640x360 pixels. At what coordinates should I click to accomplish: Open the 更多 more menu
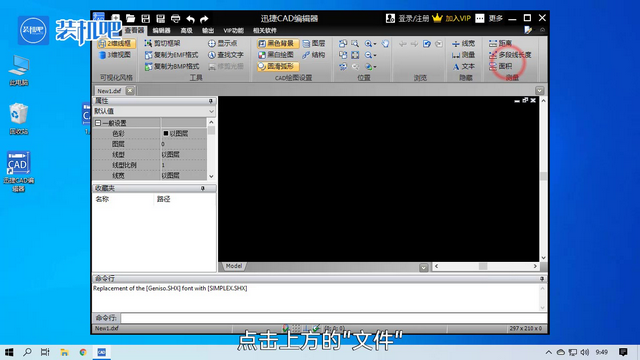pyautogui.click(x=489, y=18)
